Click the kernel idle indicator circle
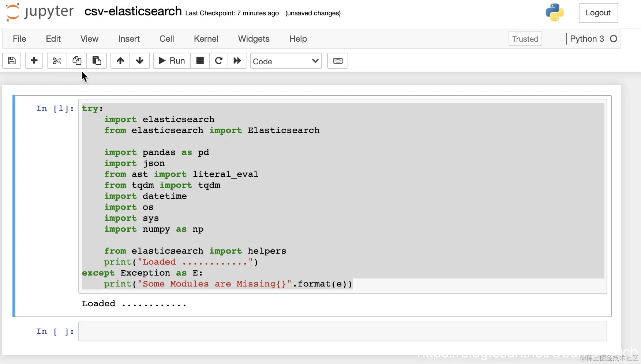 [614, 39]
